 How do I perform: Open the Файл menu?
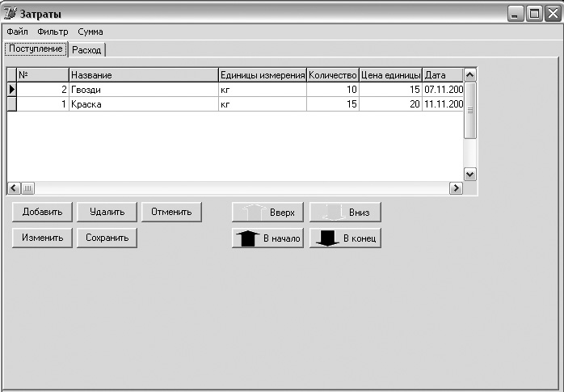point(17,32)
